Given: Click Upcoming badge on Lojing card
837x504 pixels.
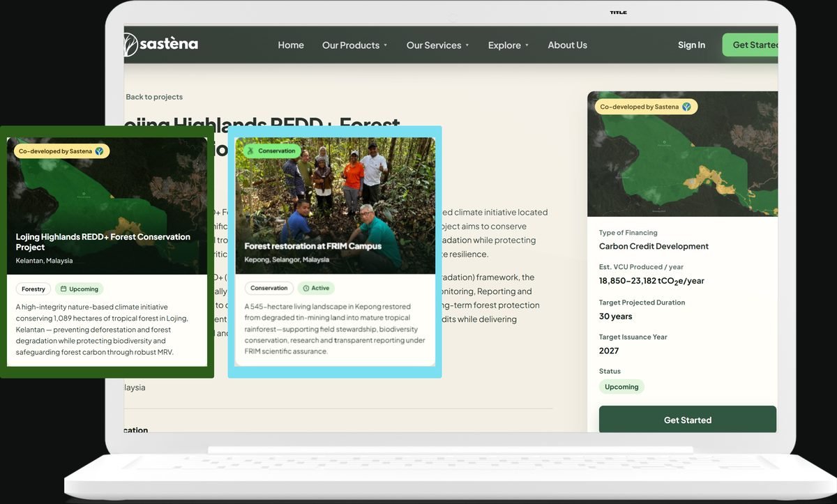Looking at the screenshot, I should (x=79, y=289).
